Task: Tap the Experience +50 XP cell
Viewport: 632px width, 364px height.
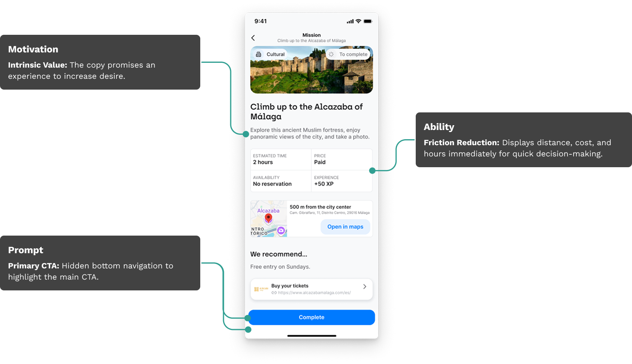Action: tap(342, 181)
